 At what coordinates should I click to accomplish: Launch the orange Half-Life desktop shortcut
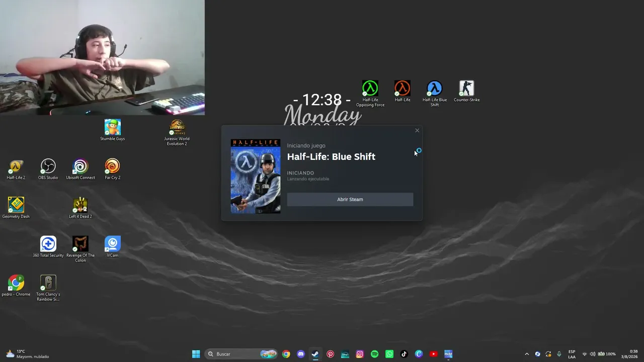[403, 91]
